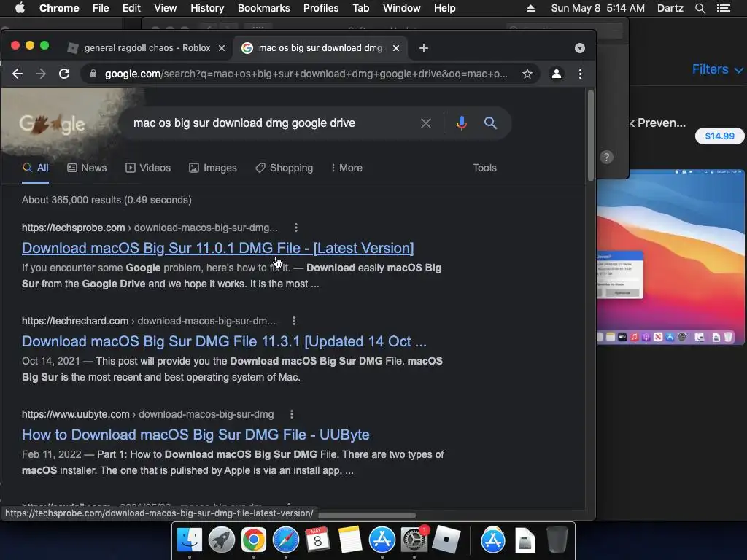Viewport: 747px width, 560px height.
Task: Select the All results tab
Action: (x=36, y=168)
